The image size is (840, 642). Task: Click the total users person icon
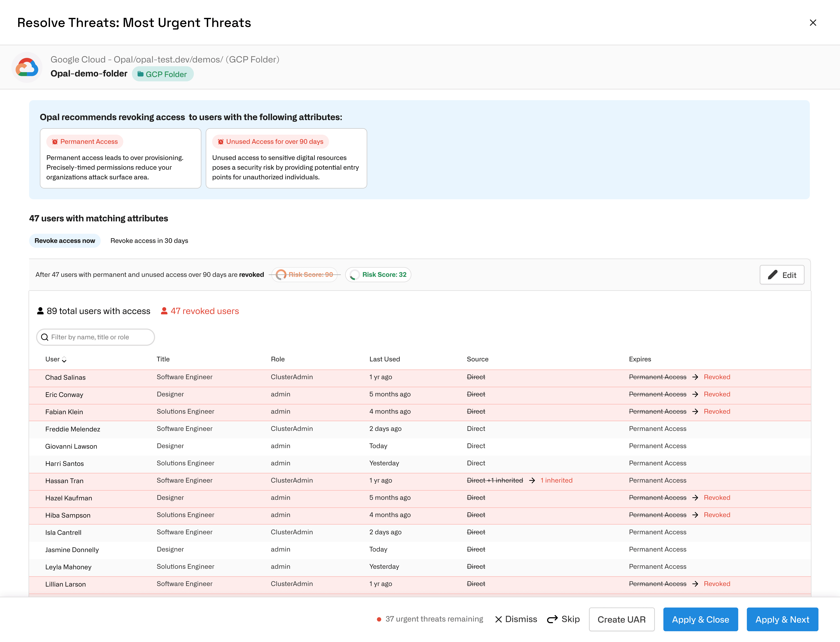(x=40, y=311)
